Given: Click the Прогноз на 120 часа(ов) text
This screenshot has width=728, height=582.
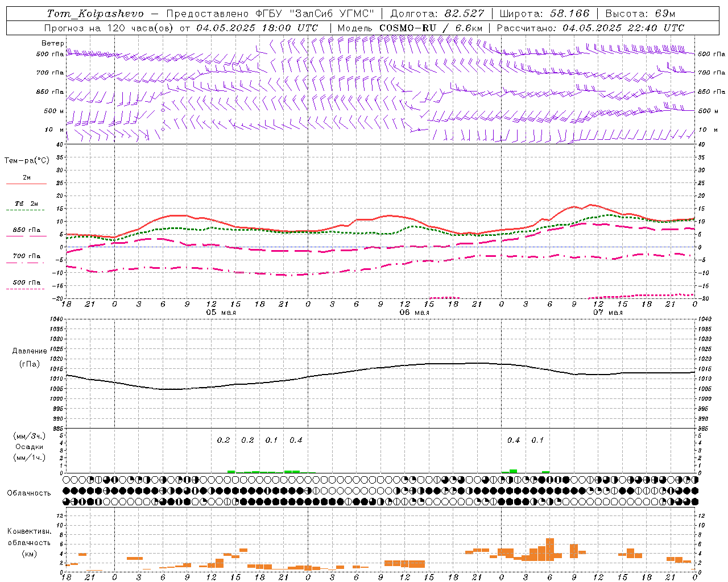Looking at the screenshot, I should click(x=109, y=28).
